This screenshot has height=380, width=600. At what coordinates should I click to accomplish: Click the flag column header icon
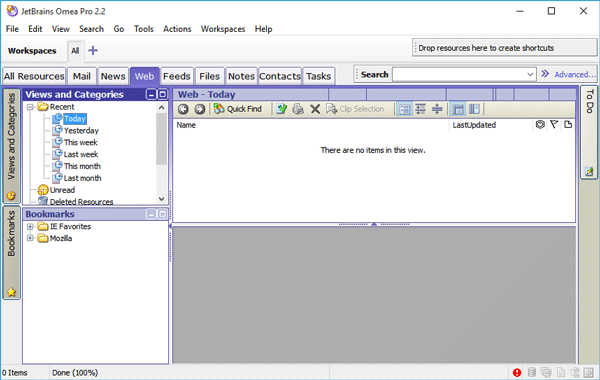pyautogui.click(x=554, y=124)
